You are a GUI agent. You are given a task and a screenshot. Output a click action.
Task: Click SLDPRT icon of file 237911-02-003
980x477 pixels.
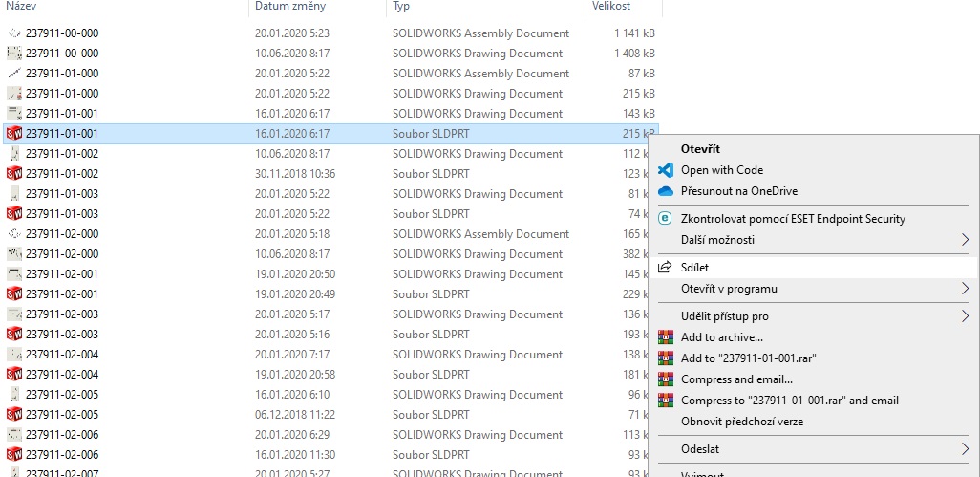[14, 335]
